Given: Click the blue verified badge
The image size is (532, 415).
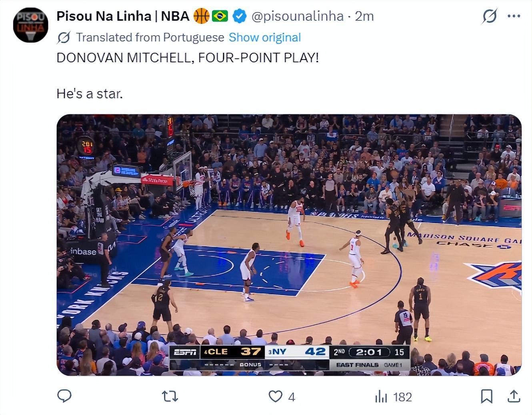Looking at the screenshot, I should [239, 16].
